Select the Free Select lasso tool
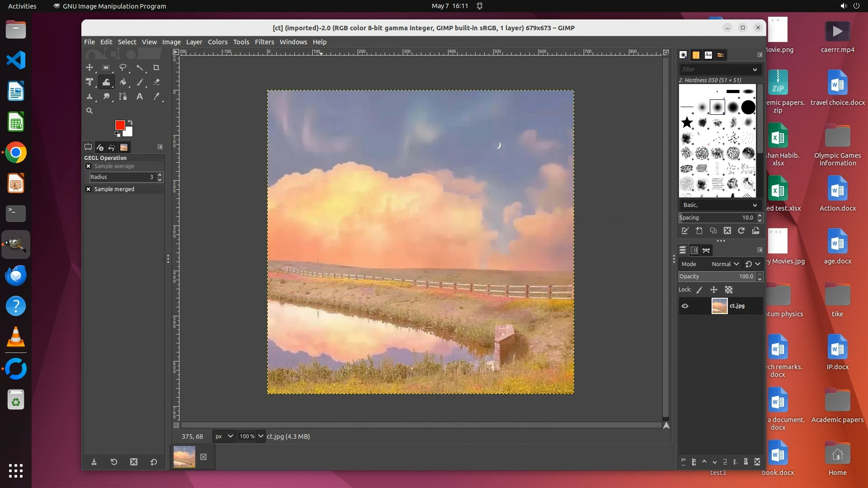 123,68
